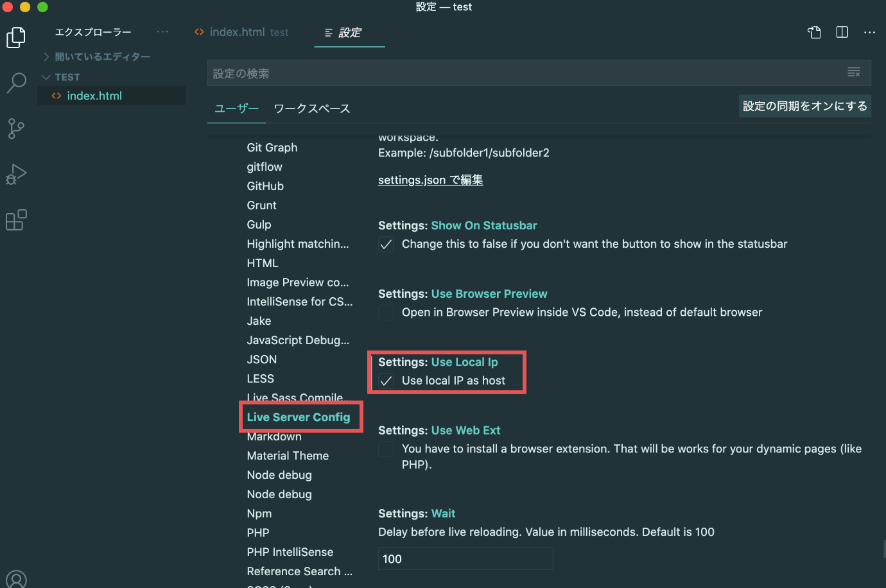
Task: Open the Run and Debug icon
Action: click(16, 174)
